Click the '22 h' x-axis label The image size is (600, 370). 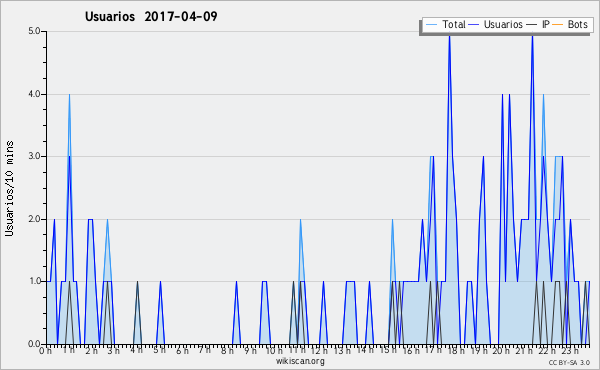(x=546, y=350)
